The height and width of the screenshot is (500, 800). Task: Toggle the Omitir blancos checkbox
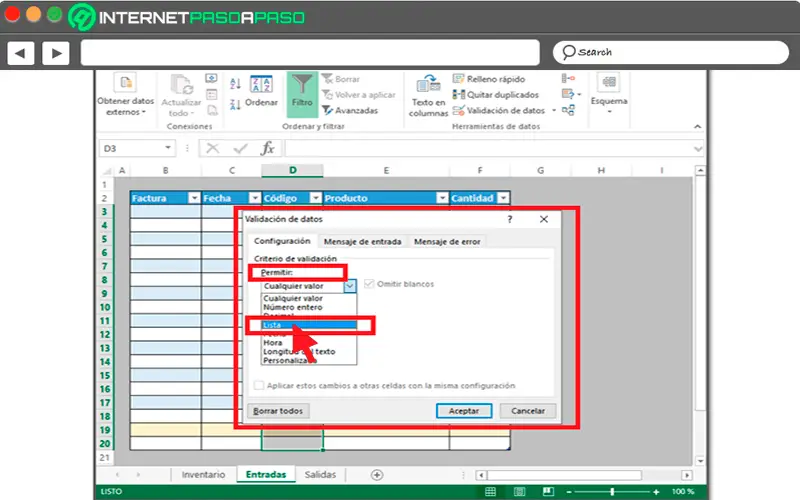369,284
